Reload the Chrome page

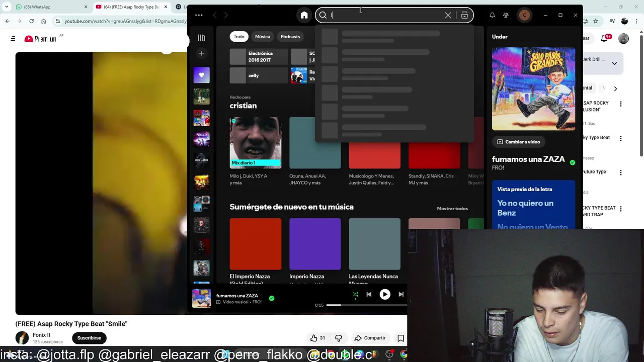tap(31, 21)
